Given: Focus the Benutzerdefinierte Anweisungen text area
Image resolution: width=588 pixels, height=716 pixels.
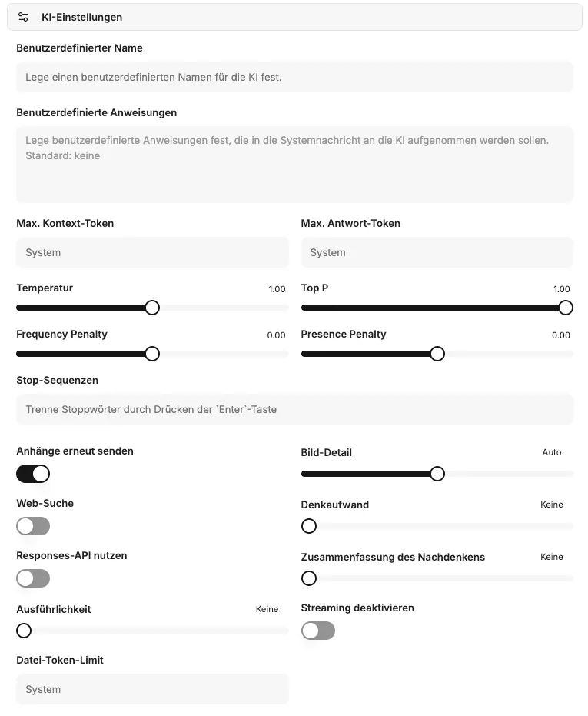Looking at the screenshot, I should pyautogui.click(x=294, y=164).
